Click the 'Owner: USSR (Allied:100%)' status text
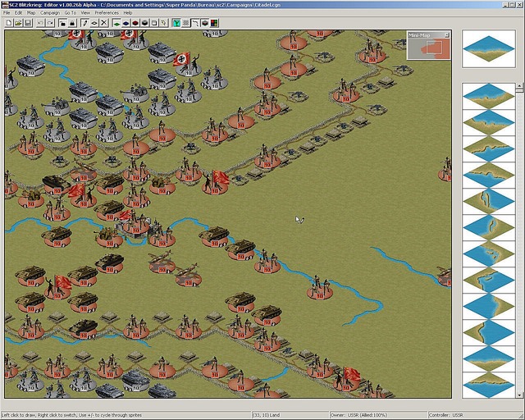This screenshot has height=420, width=525. click(359, 415)
